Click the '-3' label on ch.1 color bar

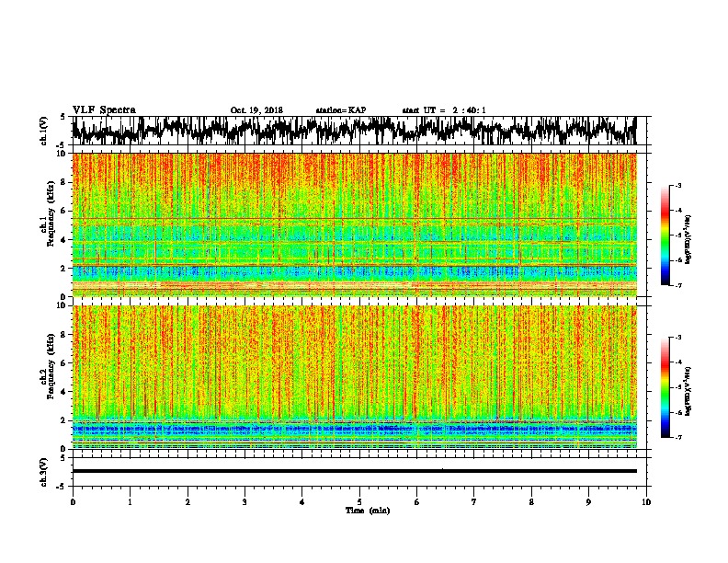coord(677,186)
